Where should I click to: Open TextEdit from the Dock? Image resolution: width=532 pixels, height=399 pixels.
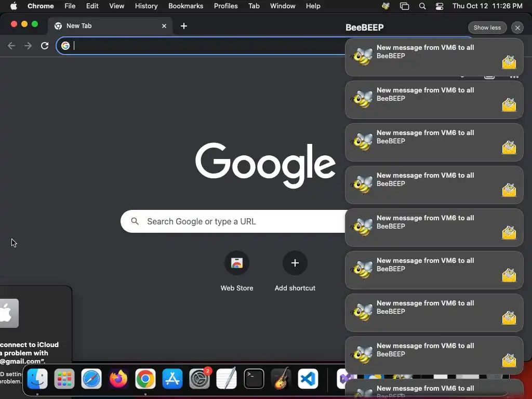[x=227, y=379]
